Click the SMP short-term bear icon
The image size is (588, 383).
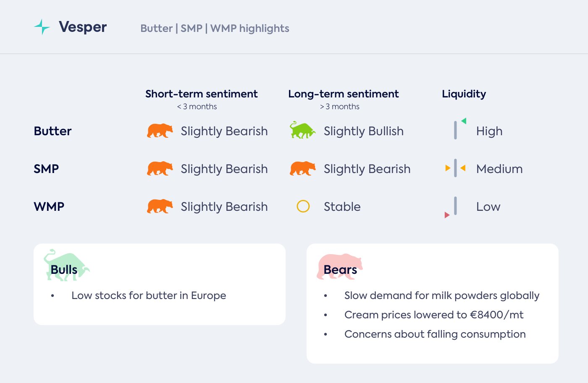pyautogui.click(x=160, y=168)
